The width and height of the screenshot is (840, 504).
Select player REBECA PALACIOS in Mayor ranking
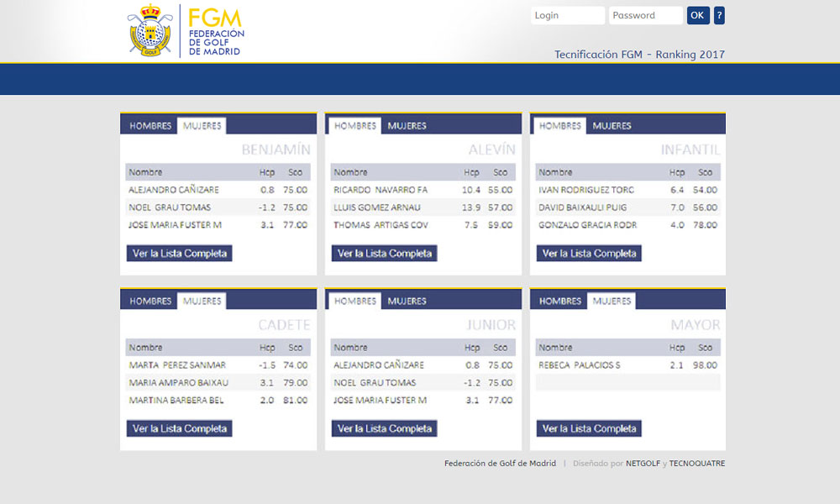click(x=580, y=365)
